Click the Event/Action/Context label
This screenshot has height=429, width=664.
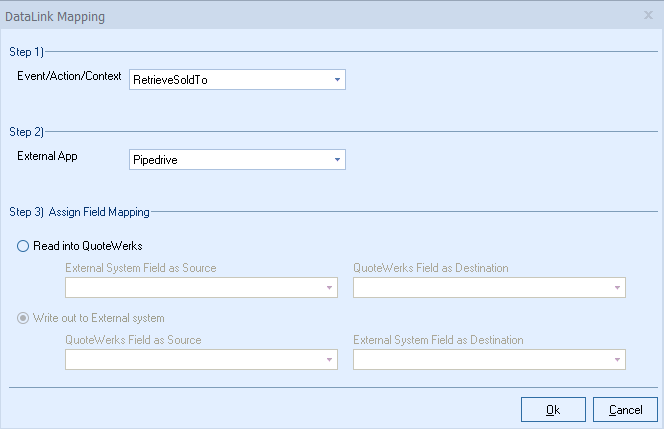(68, 76)
